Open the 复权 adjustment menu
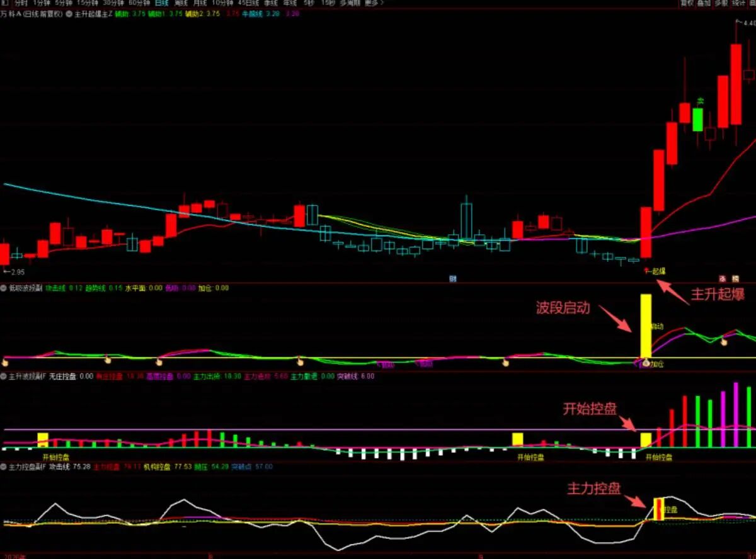 [x=687, y=3]
